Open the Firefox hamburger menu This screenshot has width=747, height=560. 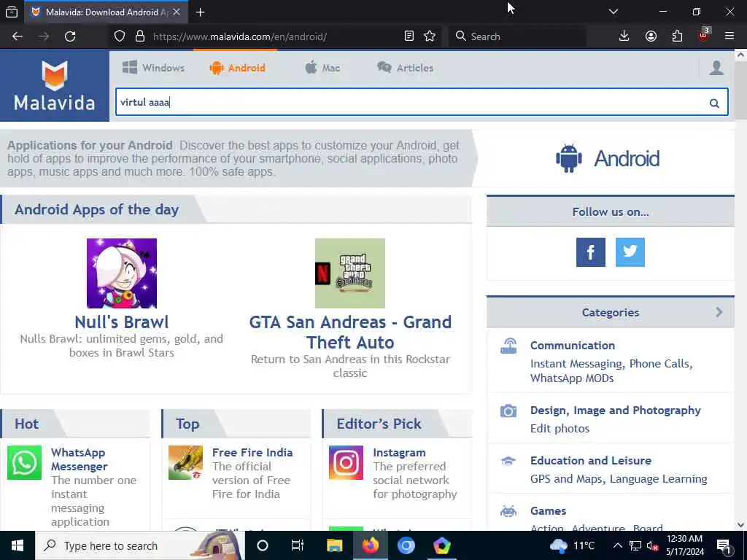[729, 36]
